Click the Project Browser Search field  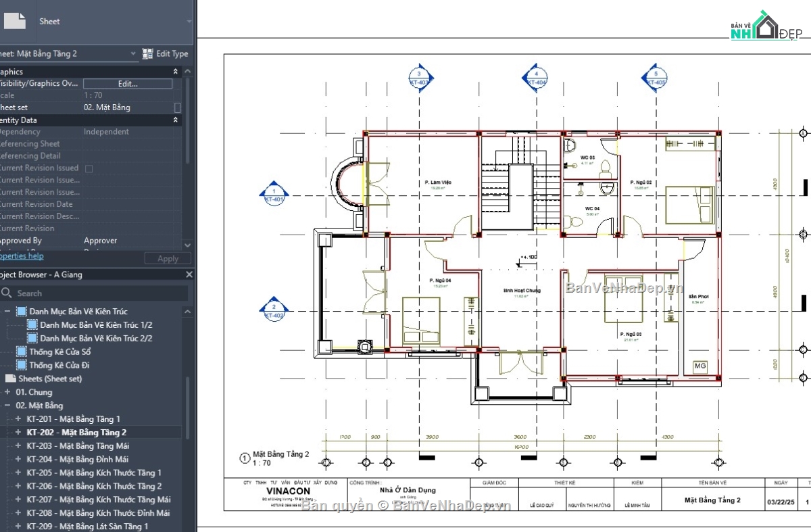pyautogui.click(x=93, y=293)
